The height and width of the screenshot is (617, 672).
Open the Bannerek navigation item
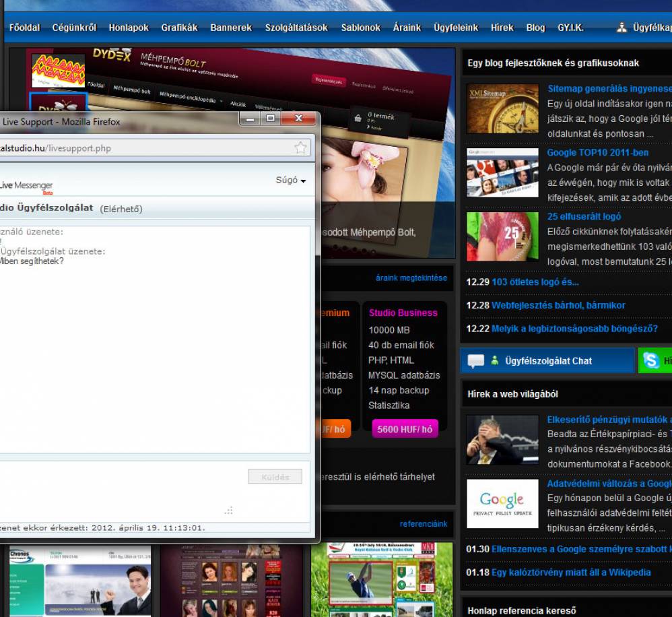(231, 28)
